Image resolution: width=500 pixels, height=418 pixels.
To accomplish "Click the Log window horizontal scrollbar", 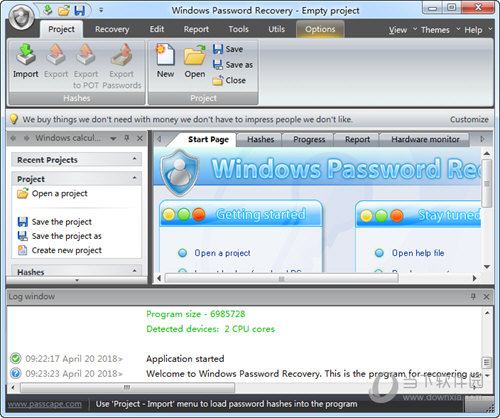I will (127, 387).
